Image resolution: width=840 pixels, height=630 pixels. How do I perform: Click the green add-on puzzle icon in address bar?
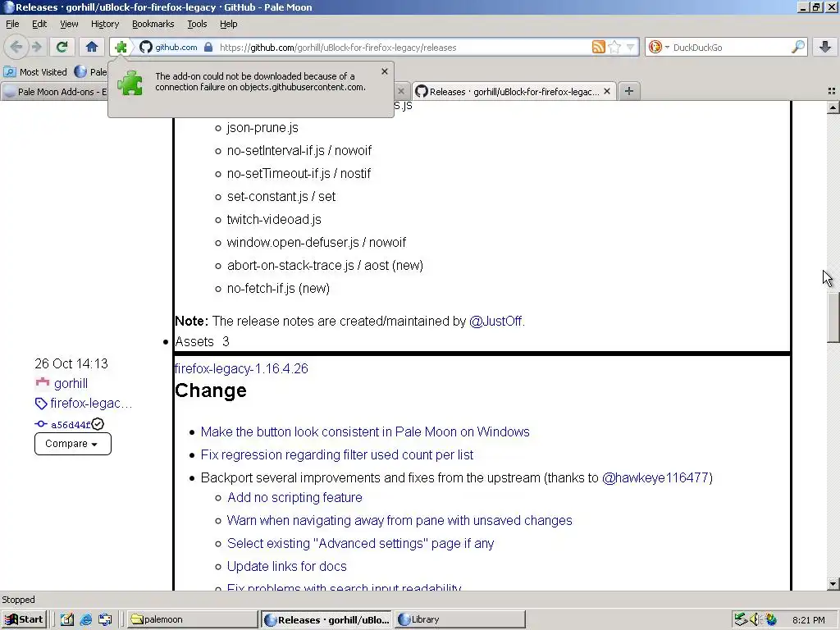coord(121,47)
